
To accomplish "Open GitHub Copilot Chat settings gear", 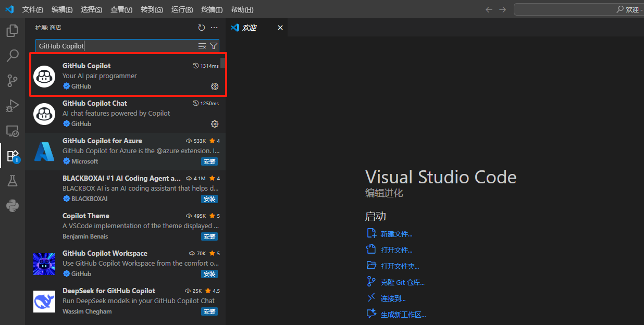I will [215, 124].
